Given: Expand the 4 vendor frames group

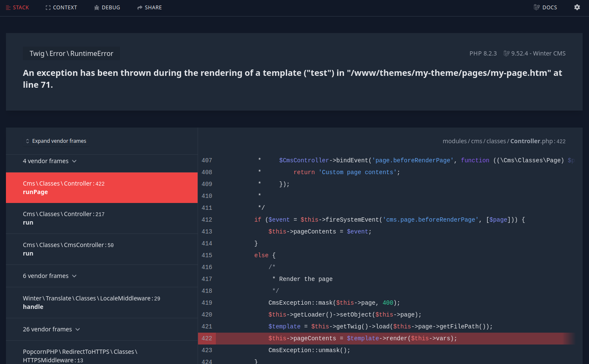Looking at the screenshot, I should coord(50,161).
